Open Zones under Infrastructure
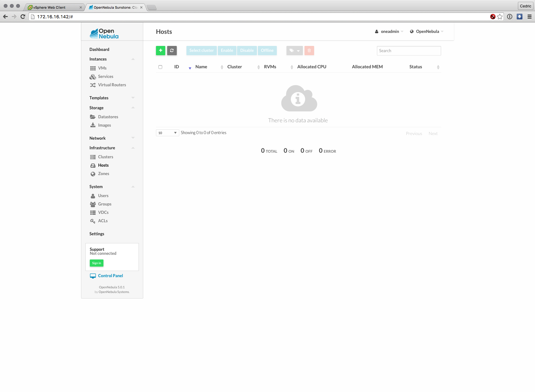This screenshot has height=392, width=535. [x=103, y=173]
